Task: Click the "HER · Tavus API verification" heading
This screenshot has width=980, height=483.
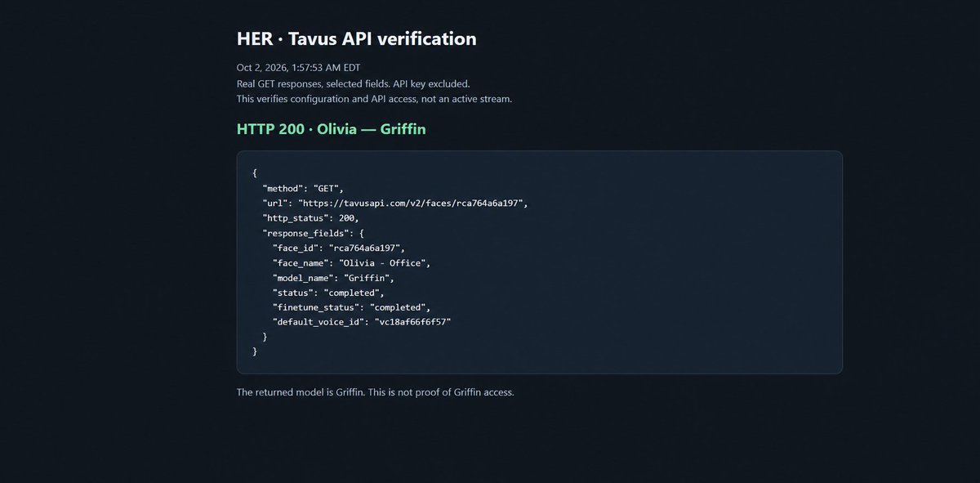Action: point(356,38)
